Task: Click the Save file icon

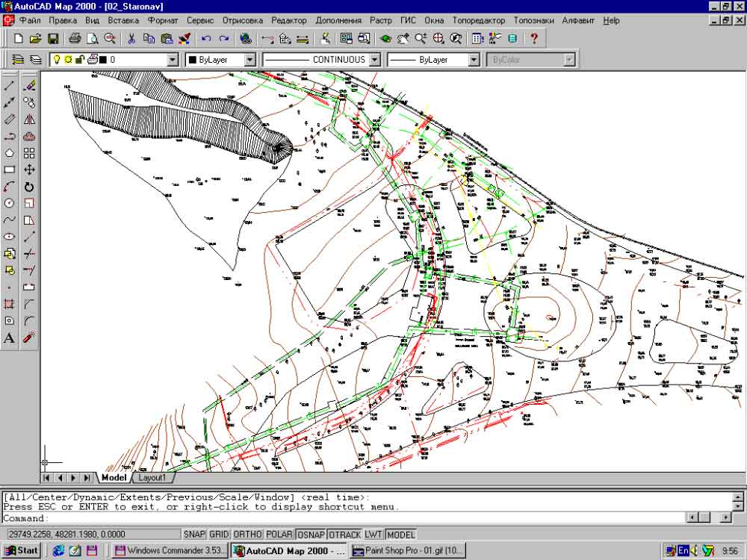Action: coord(52,39)
